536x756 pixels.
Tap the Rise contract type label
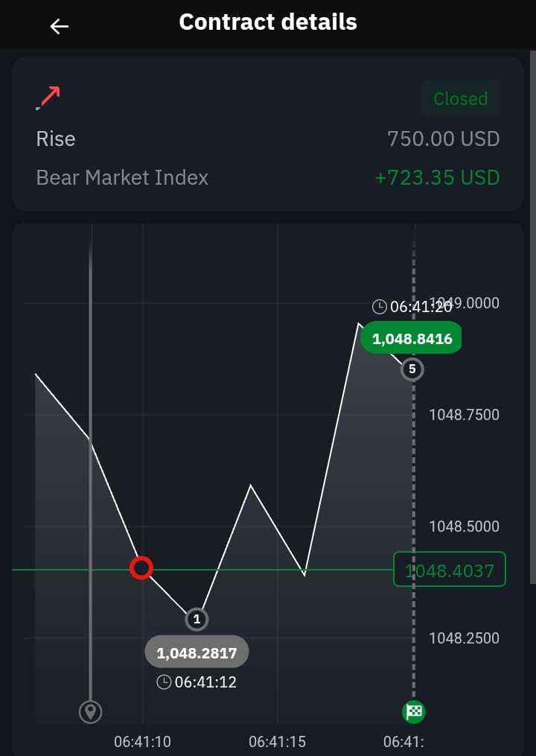(x=55, y=139)
